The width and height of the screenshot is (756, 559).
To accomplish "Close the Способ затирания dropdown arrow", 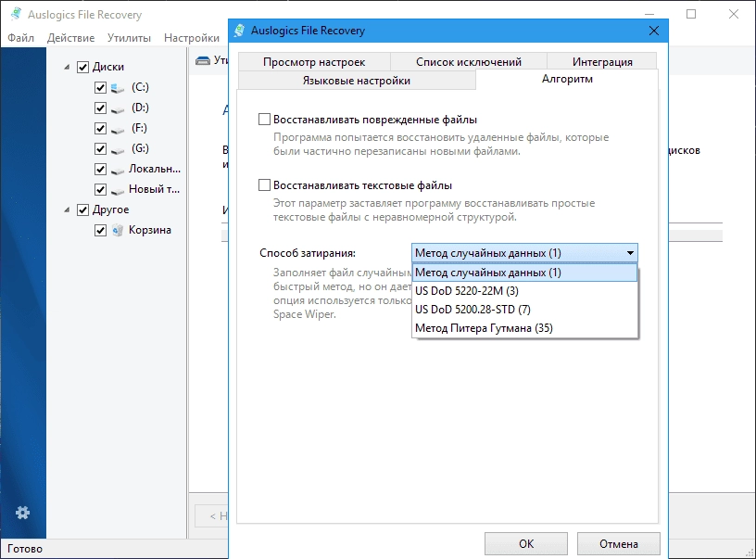I will pyautogui.click(x=630, y=253).
